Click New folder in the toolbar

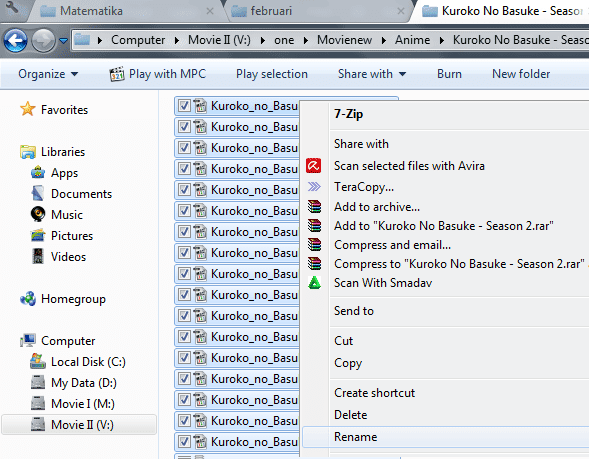(x=521, y=74)
